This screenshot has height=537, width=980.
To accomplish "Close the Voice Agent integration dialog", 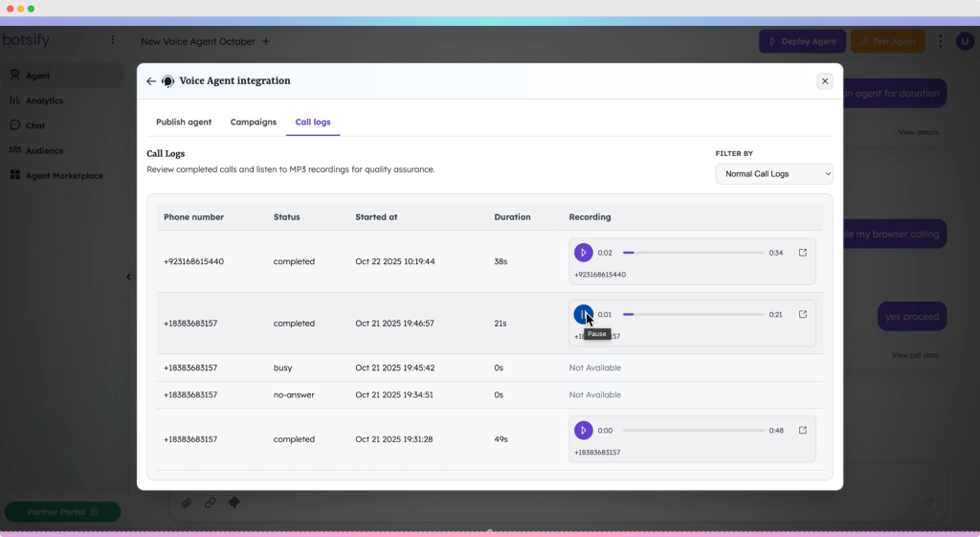I will point(824,81).
